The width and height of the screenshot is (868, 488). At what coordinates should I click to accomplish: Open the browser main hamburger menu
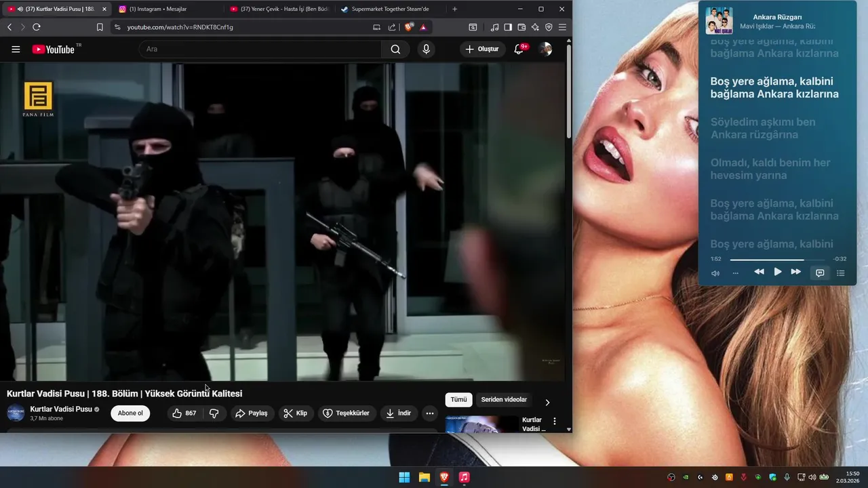tap(562, 27)
